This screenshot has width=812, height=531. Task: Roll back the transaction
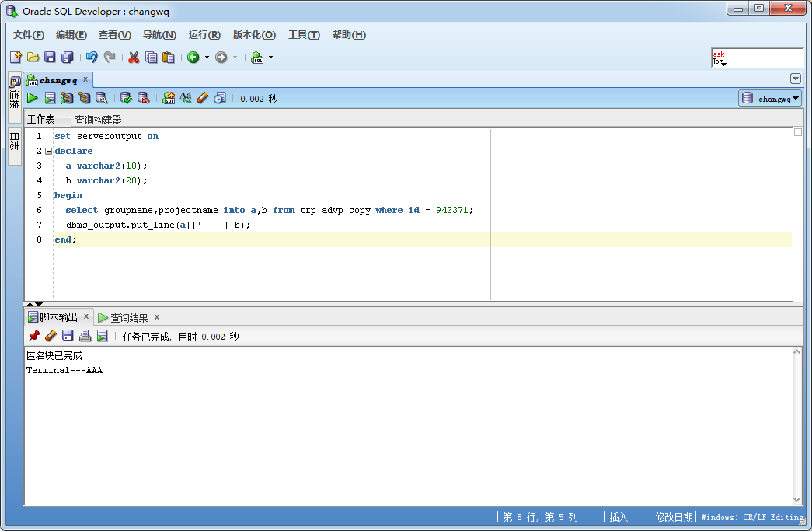(x=144, y=98)
